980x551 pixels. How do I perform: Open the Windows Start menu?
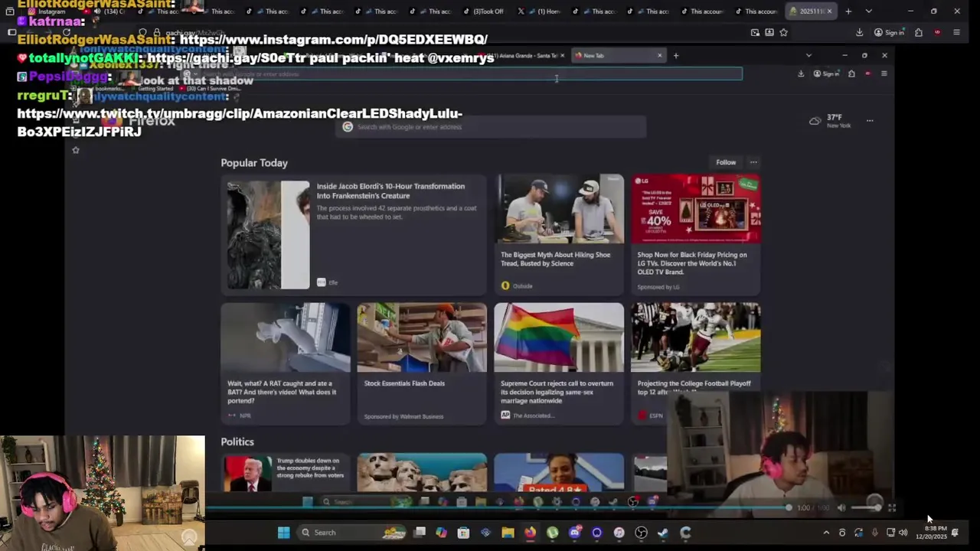[x=284, y=533]
